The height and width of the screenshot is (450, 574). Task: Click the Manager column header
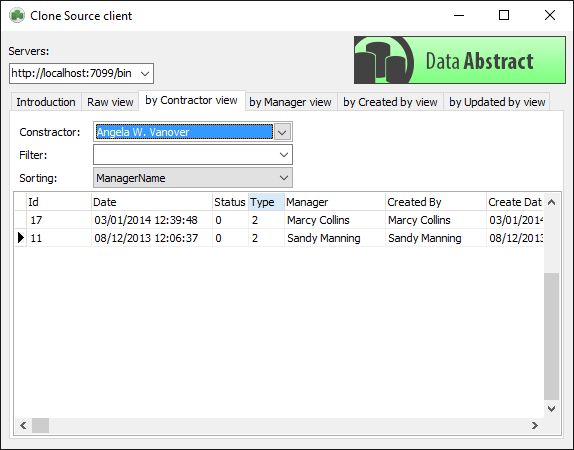click(x=335, y=202)
